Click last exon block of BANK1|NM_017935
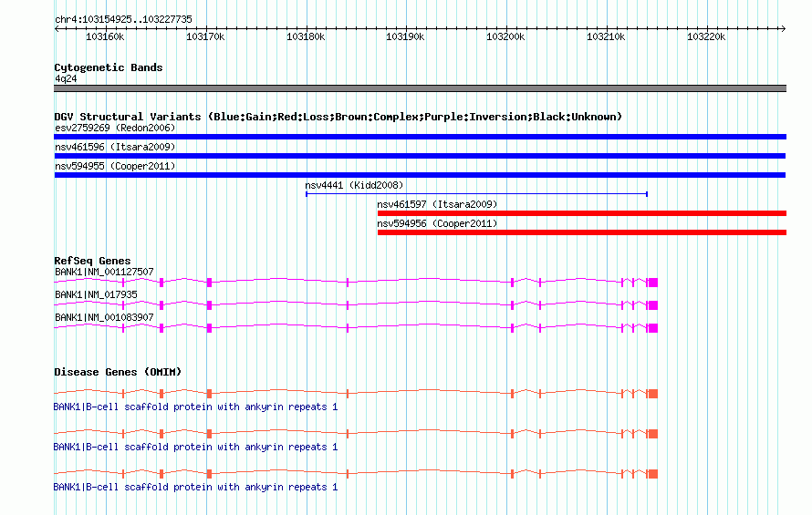812x515 pixels. point(653,305)
